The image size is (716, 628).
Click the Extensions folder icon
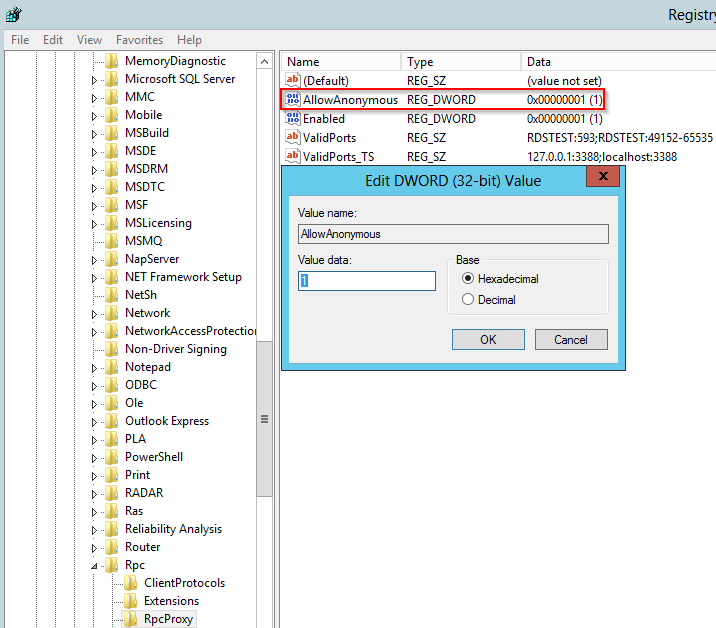tap(131, 601)
